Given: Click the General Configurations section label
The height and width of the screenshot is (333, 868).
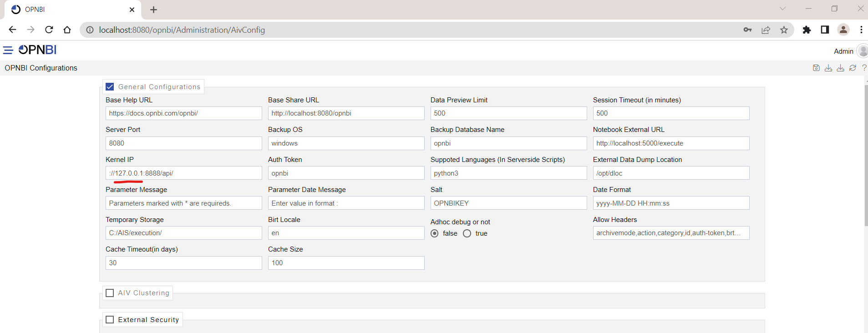Looking at the screenshot, I should point(159,86).
